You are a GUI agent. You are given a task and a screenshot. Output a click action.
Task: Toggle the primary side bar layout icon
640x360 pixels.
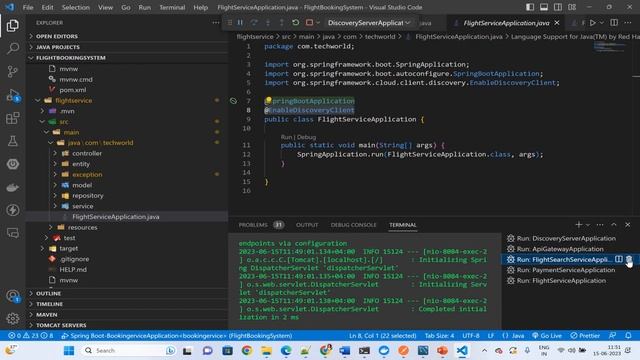coord(530,7)
